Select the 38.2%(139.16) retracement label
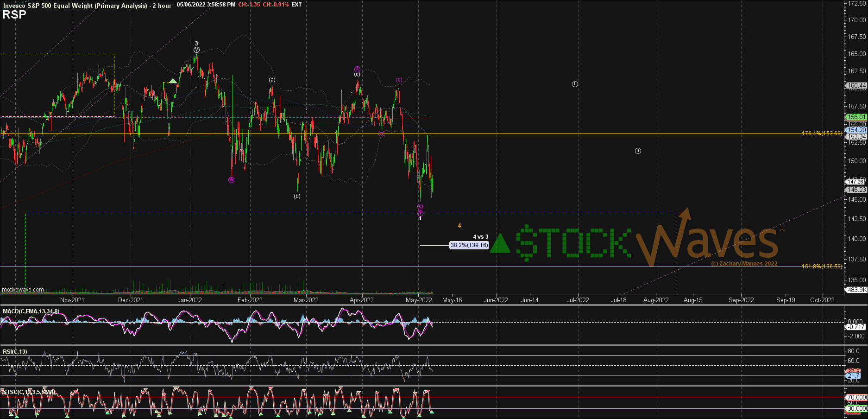This screenshot has height=419, width=868. point(469,245)
